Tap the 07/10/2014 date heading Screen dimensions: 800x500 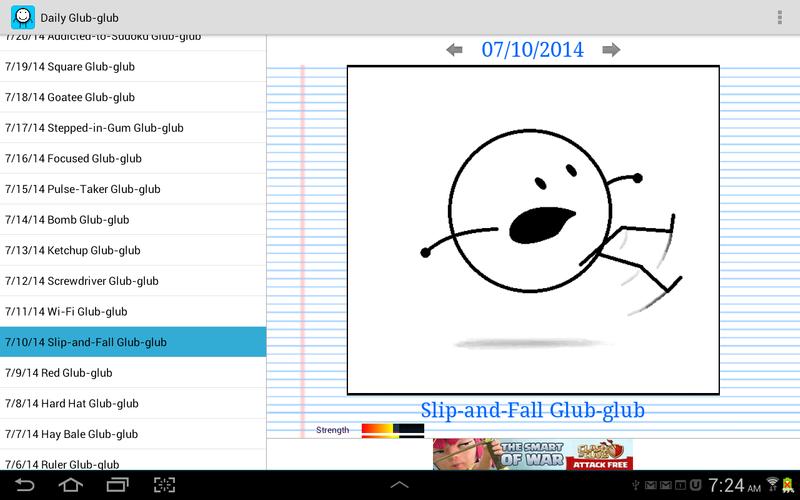(x=533, y=49)
